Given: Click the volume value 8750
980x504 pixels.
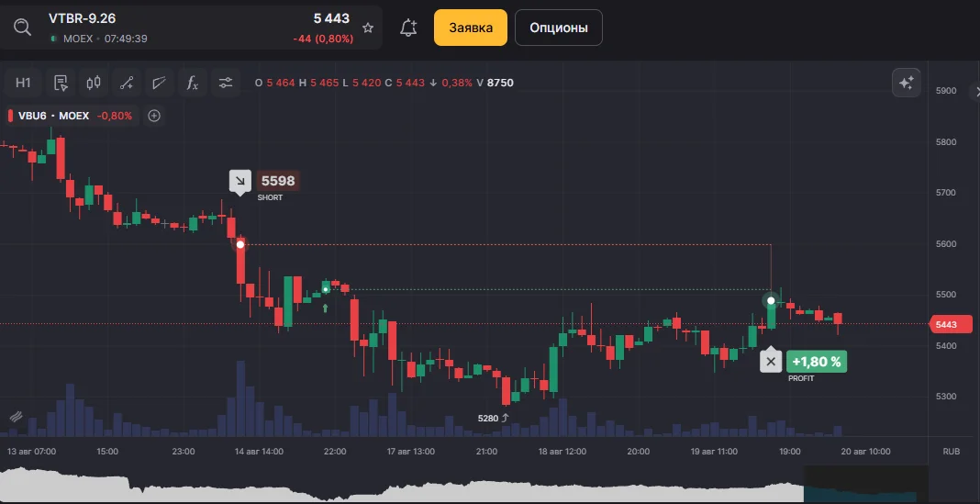Looking at the screenshot, I should [x=500, y=83].
